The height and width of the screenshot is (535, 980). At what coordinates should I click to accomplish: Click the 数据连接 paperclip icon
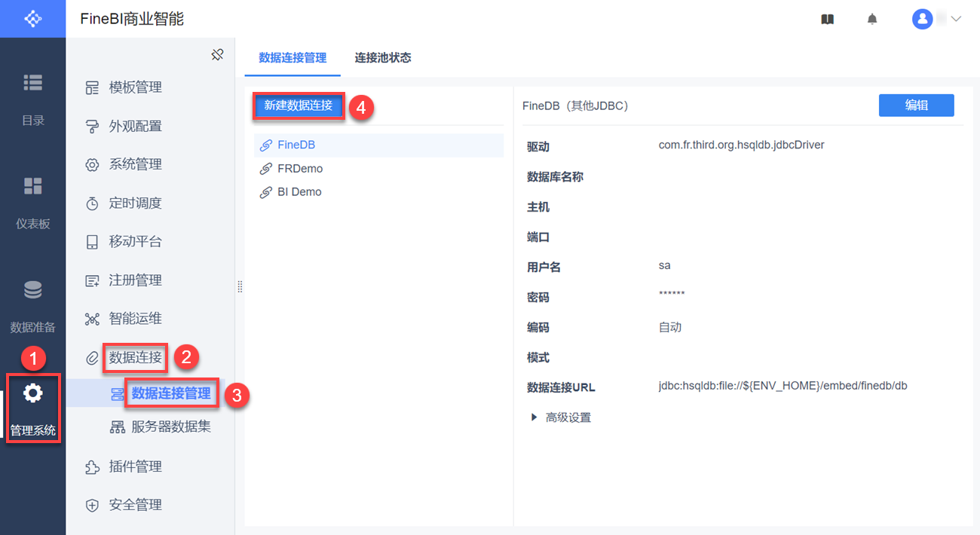click(x=92, y=357)
